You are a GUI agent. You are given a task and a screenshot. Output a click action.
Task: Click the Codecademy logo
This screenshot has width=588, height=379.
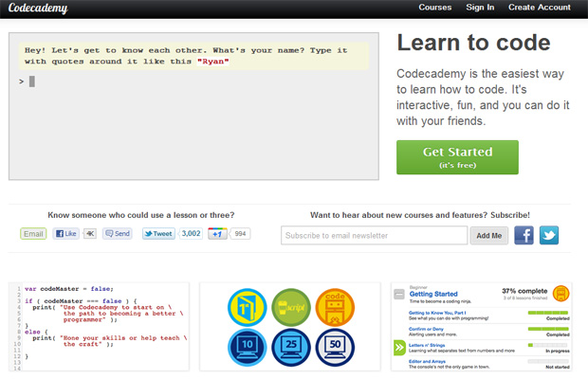point(37,9)
